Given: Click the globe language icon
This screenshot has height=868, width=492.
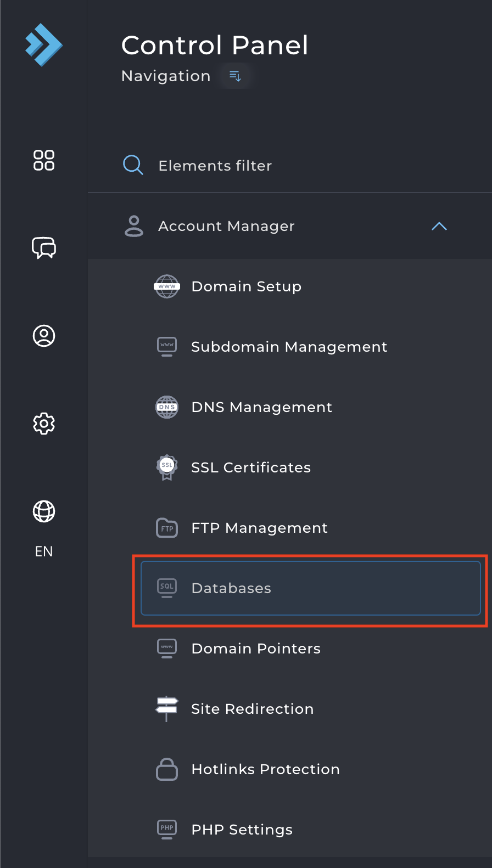Looking at the screenshot, I should 44,511.
